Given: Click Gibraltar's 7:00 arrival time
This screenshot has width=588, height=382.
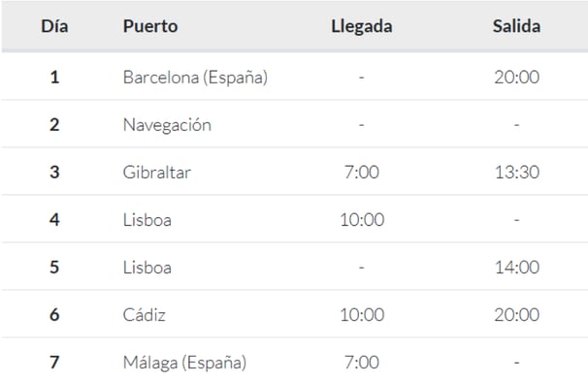Looking at the screenshot, I should [362, 173].
